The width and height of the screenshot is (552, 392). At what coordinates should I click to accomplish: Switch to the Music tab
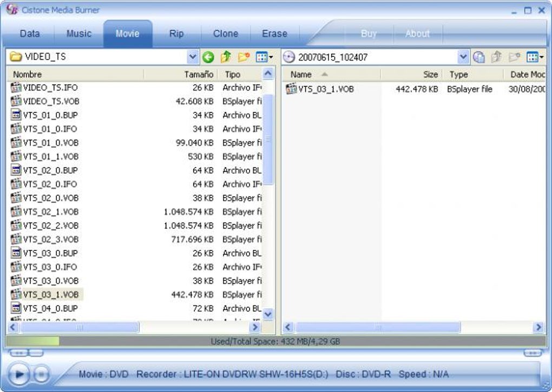pos(79,34)
